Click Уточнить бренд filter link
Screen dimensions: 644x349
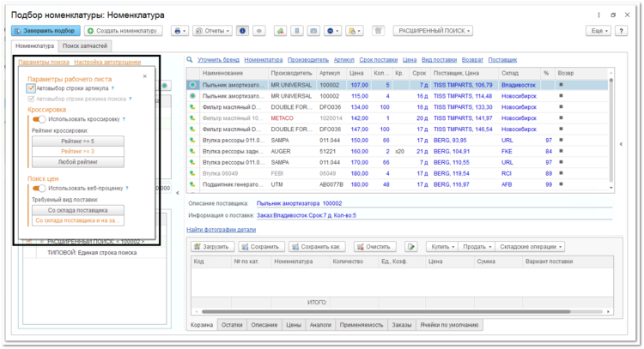pos(218,59)
